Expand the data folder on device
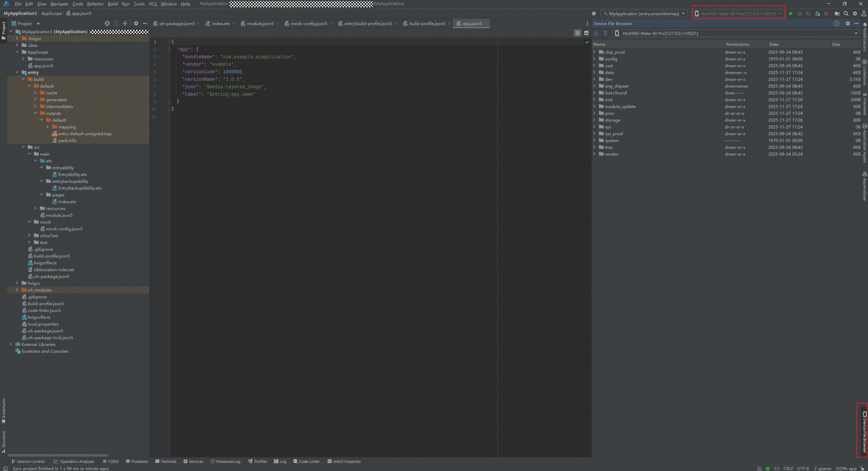The image size is (868, 471). click(x=594, y=72)
